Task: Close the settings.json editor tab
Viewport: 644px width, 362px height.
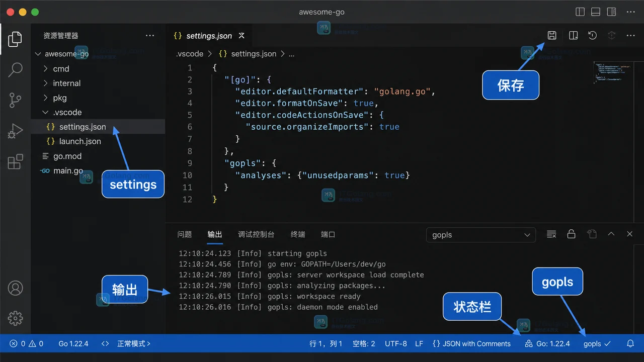Action: [x=242, y=36]
